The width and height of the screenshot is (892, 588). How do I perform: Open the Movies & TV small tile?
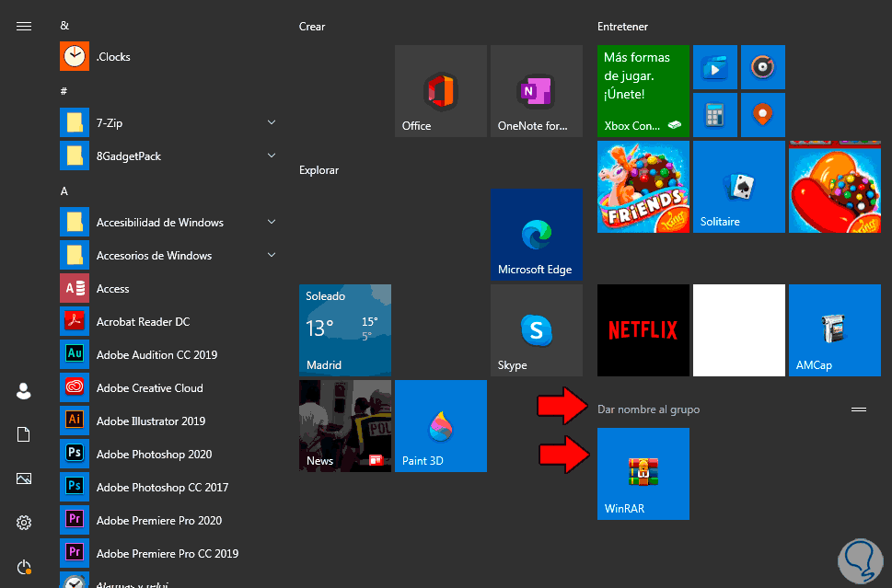pyautogui.click(x=715, y=67)
